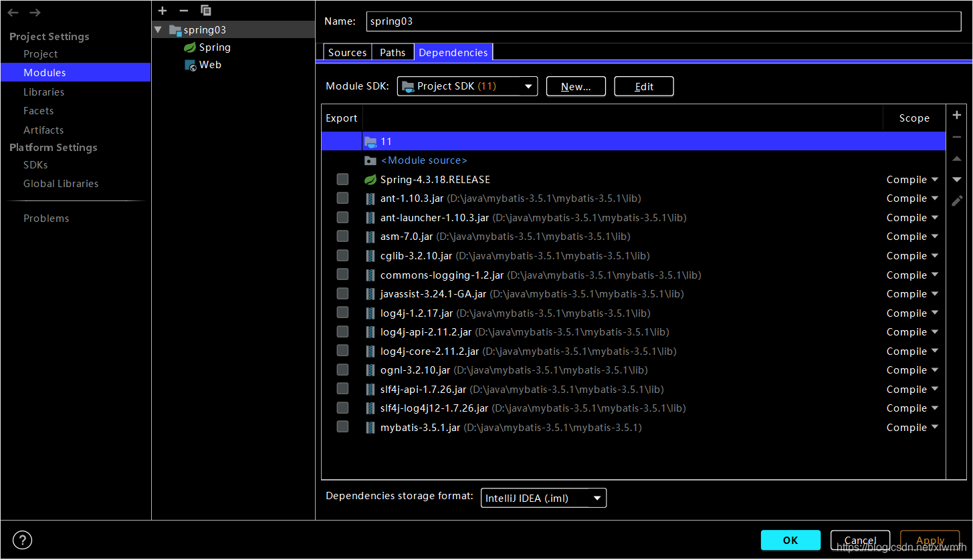The height and width of the screenshot is (560, 973).
Task: Open Dependencies storage format dropdown
Action: click(x=544, y=498)
